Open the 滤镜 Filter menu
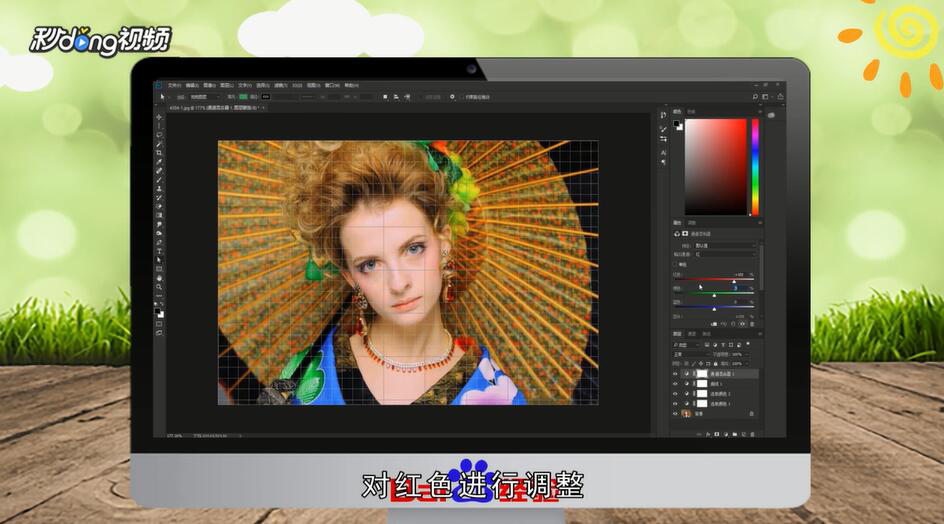Viewport: 944px width, 524px height. click(281, 86)
